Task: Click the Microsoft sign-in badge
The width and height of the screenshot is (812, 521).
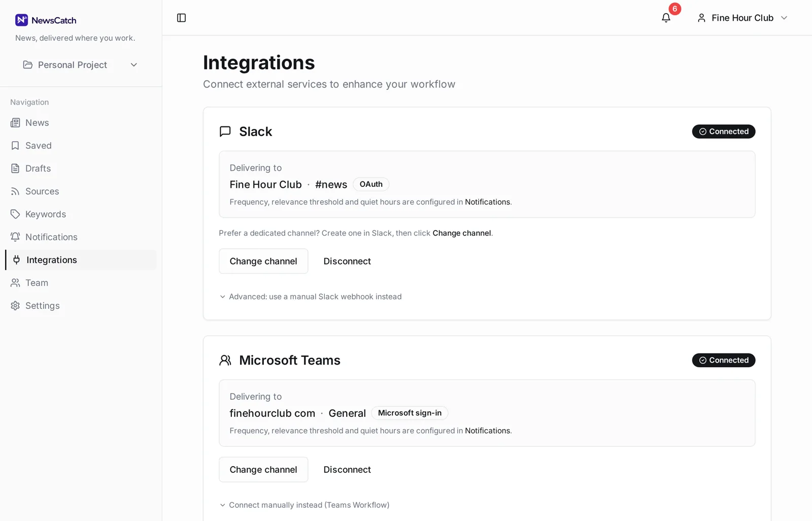Action: click(410, 413)
